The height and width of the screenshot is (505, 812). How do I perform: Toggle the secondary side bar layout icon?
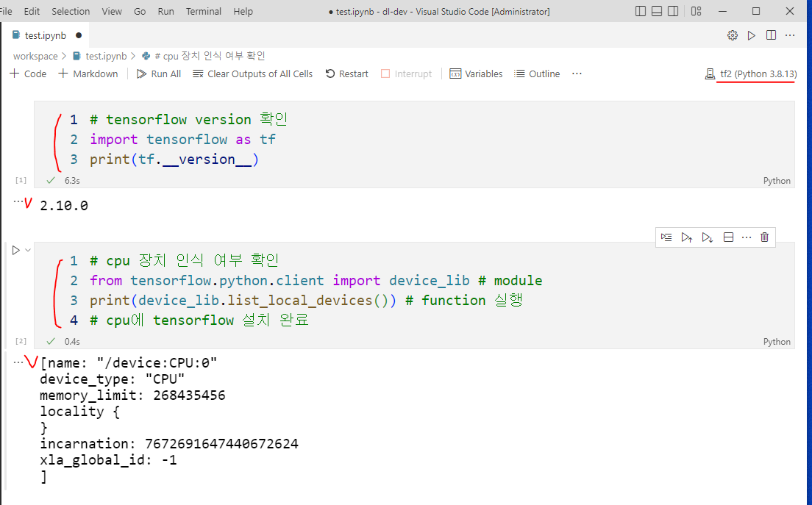673,11
